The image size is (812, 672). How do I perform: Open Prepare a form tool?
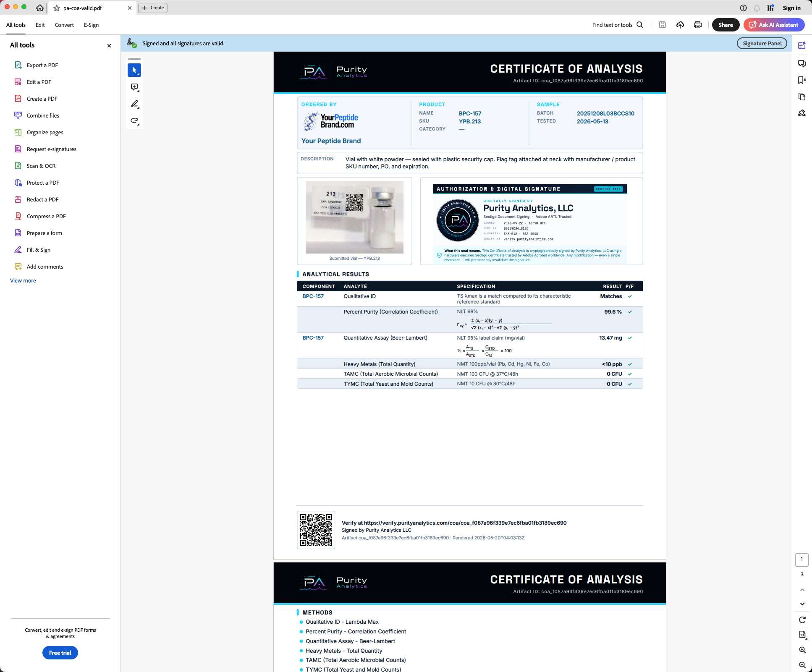[45, 233]
